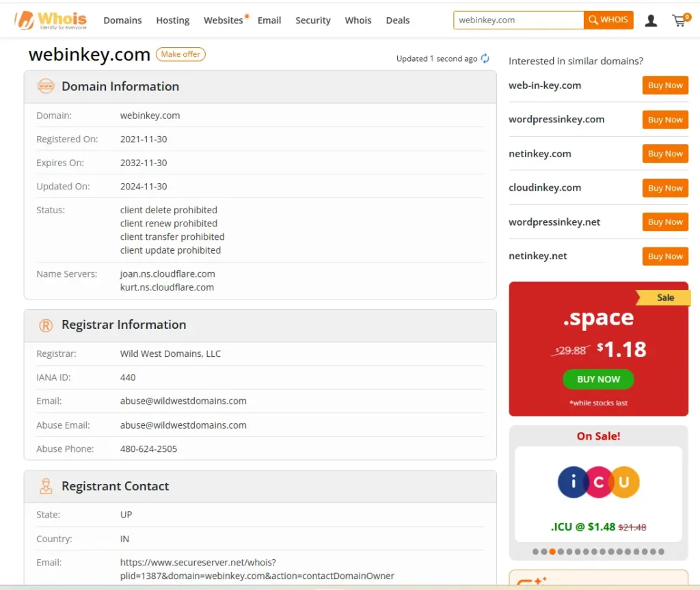700x590 pixels.
Task: Open the Whois menu item
Action: (x=358, y=21)
